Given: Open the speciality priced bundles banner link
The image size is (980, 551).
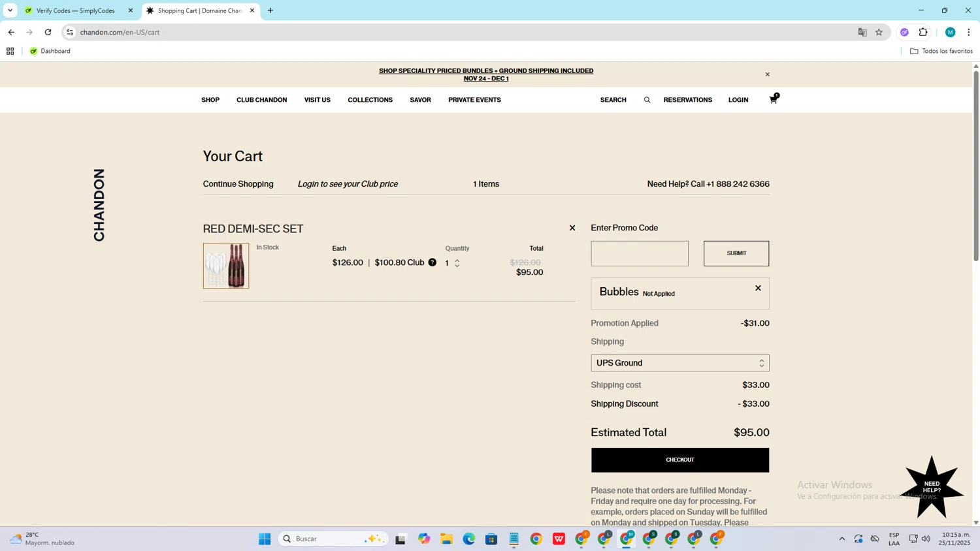Looking at the screenshot, I should [x=486, y=74].
